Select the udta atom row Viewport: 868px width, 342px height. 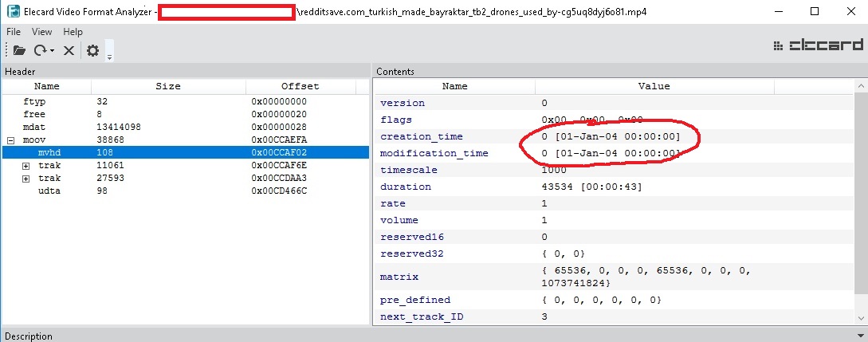(186, 191)
